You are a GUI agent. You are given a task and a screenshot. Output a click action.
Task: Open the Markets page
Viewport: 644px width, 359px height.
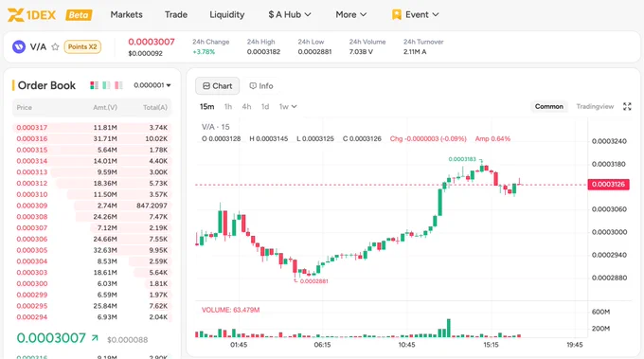[127, 15]
